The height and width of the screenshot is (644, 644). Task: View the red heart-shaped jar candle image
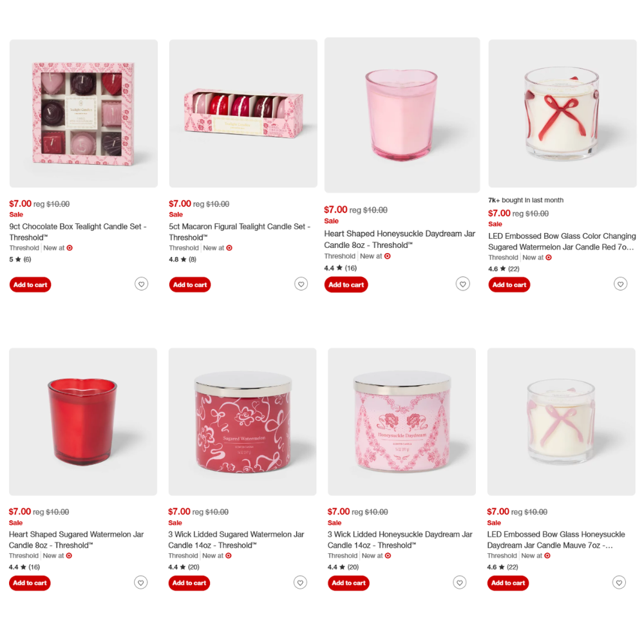(x=83, y=422)
